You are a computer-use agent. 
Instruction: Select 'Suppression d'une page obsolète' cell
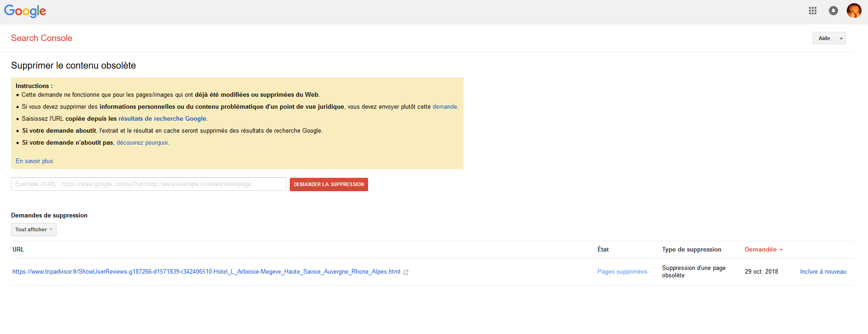tap(694, 271)
